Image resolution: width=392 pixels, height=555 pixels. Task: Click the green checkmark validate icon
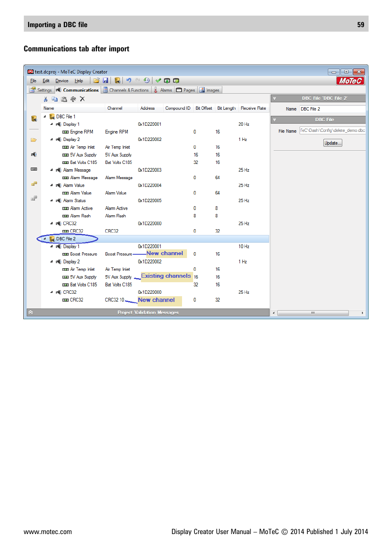pyautogui.click(x=158, y=81)
